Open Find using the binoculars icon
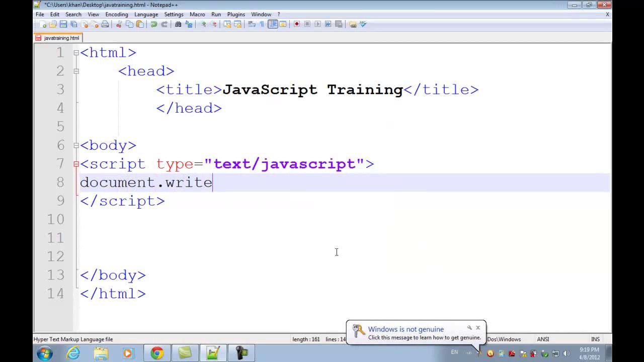The height and width of the screenshot is (362, 644). (x=178, y=24)
